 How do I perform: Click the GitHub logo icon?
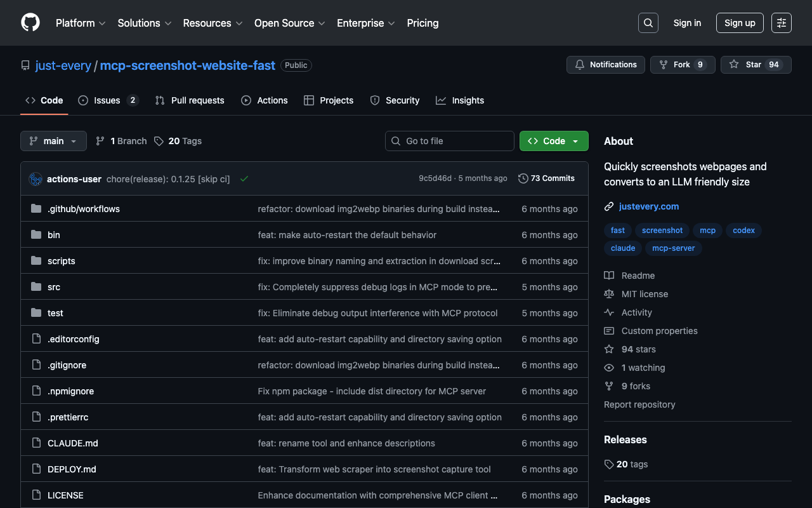click(x=30, y=23)
